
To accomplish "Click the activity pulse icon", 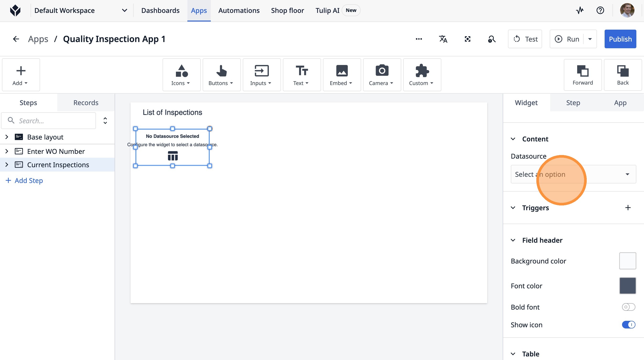I will pyautogui.click(x=580, y=11).
